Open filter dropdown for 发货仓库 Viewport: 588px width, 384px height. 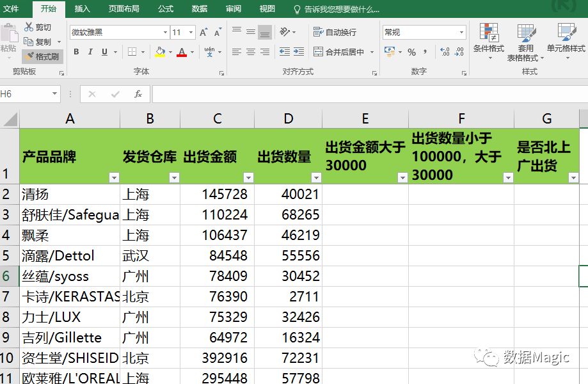pyautogui.click(x=174, y=177)
